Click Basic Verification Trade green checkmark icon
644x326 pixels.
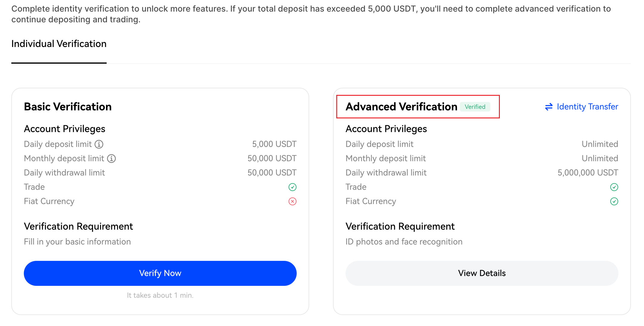[x=293, y=187]
